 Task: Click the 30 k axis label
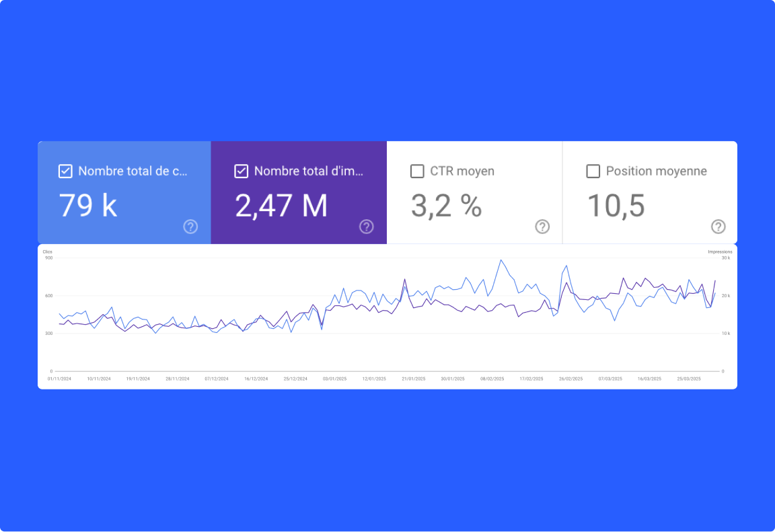[x=726, y=258]
